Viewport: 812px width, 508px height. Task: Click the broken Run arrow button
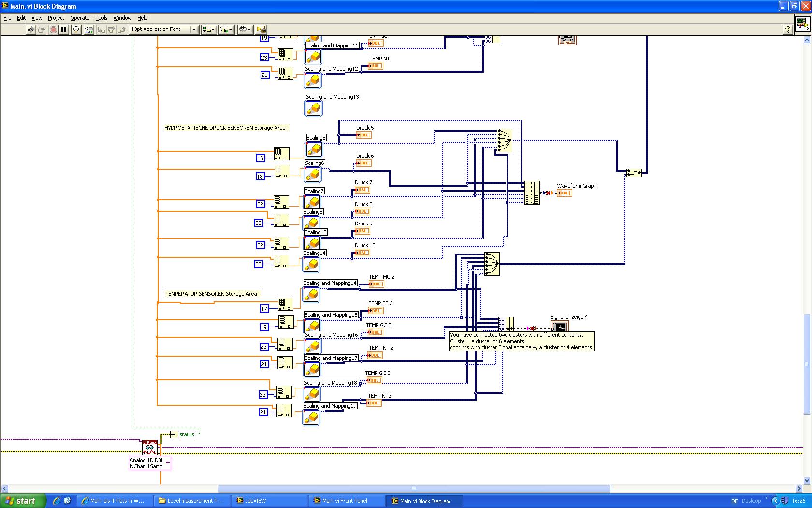click(x=31, y=30)
